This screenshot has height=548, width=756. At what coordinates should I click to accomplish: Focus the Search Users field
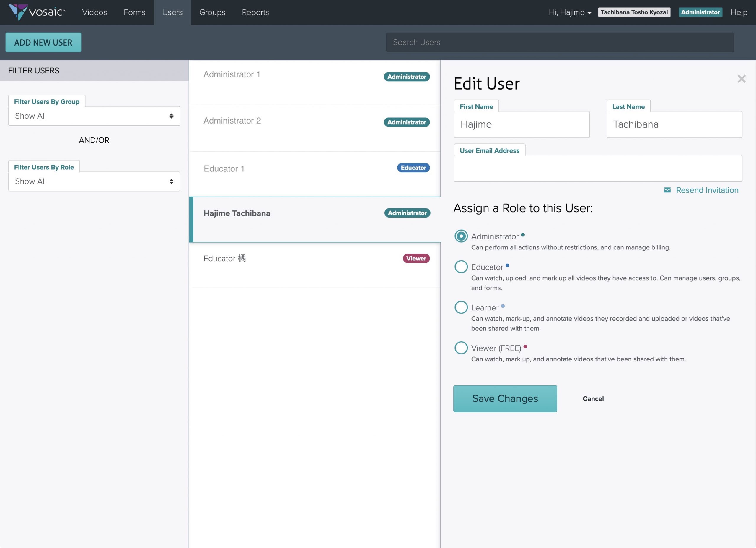[560, 42]
